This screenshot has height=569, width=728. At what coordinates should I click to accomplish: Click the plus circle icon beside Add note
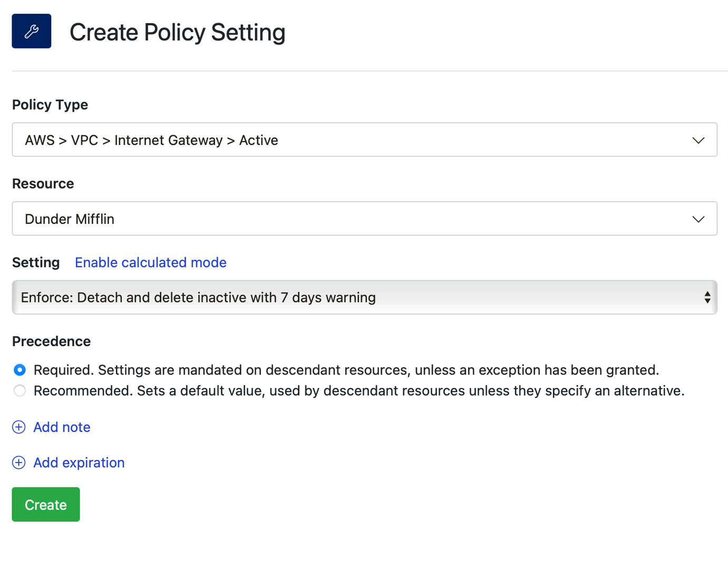(x=19, y=427)
